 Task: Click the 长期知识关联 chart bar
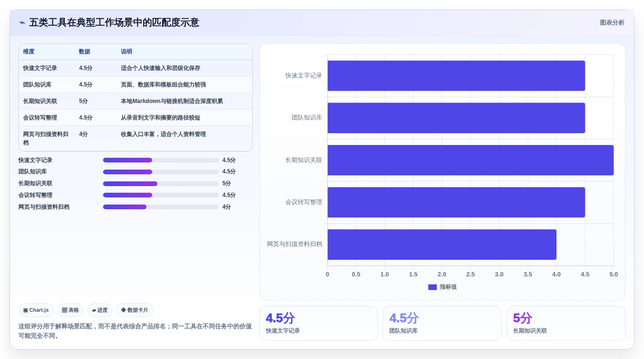point(471,160)
